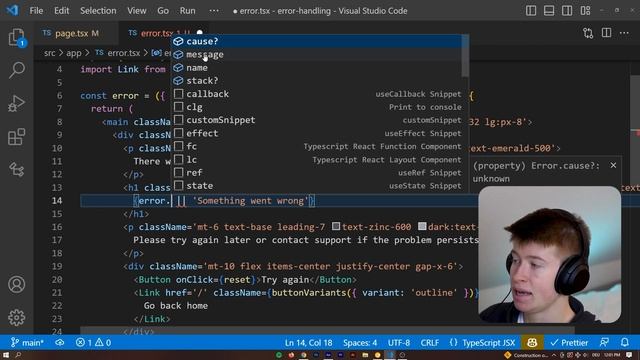640x360 pixels.
Task: Choose the 'message' suggestion
Action: pyautogui.click(x=316, y=54)
